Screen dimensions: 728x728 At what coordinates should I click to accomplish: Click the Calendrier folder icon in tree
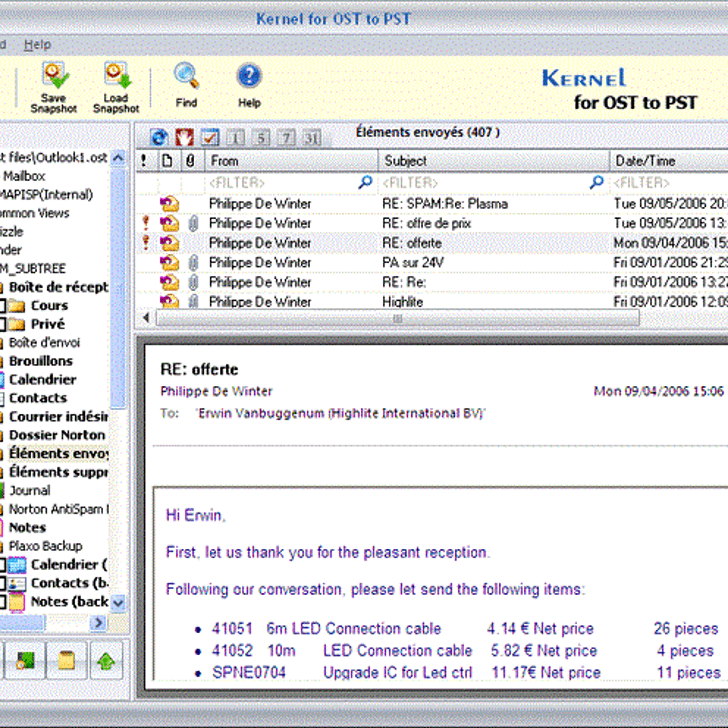2,379
